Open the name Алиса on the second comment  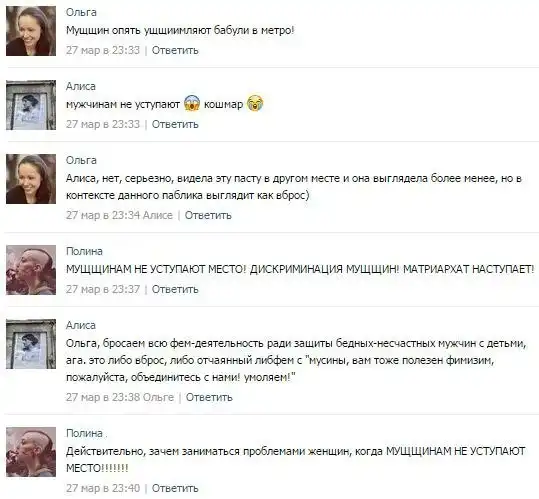(81, 86)
